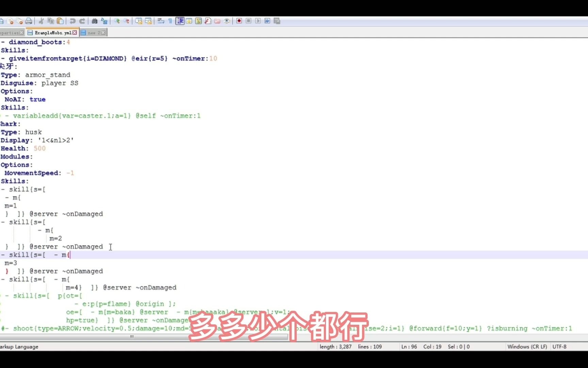Stop macro recording
This screenshot has height=368, width=588.
click(x=249, y=21)
